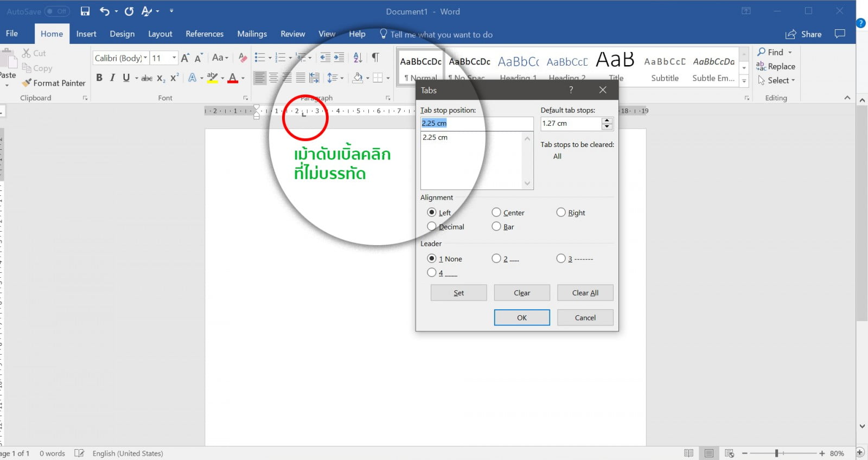The width and height of the screenshot is (868, 460).
Task: Toggle Italic formatting
Action: tap(112, 78)
